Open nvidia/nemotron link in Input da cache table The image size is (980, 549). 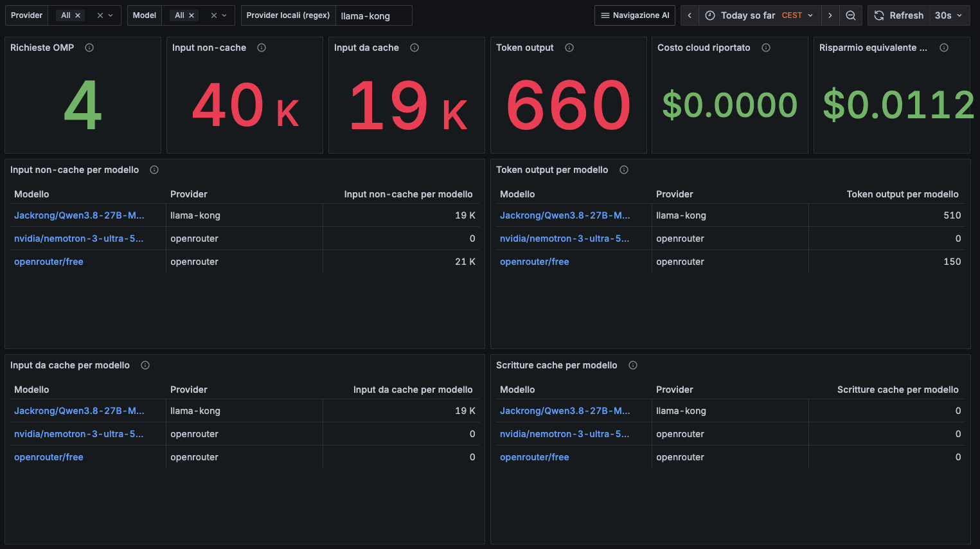(x=79, y=434)
